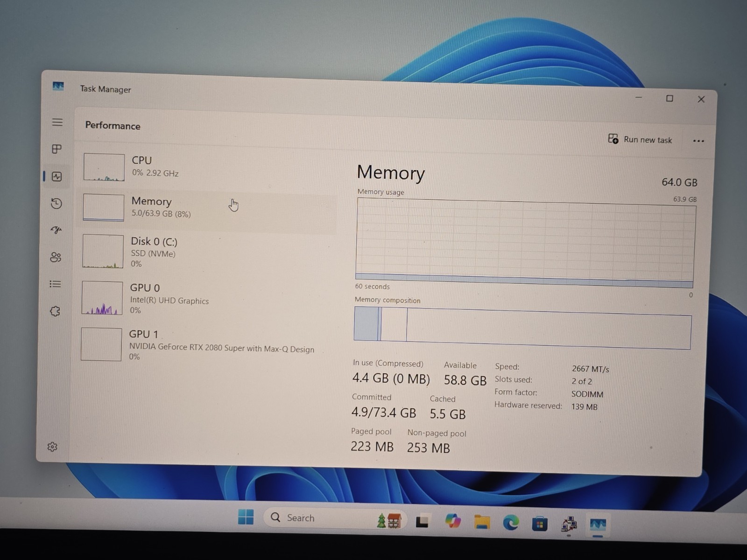Image resolution: width=747 pixels, height=560 pixels.
Task: Click the taskbar Search box
Action: tap(335, 518)
